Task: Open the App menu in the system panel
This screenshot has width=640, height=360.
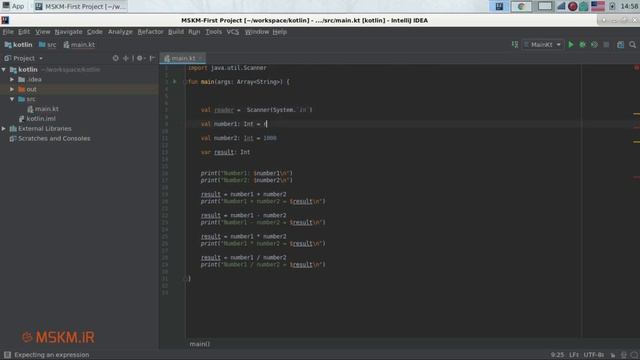Action: 13,6
